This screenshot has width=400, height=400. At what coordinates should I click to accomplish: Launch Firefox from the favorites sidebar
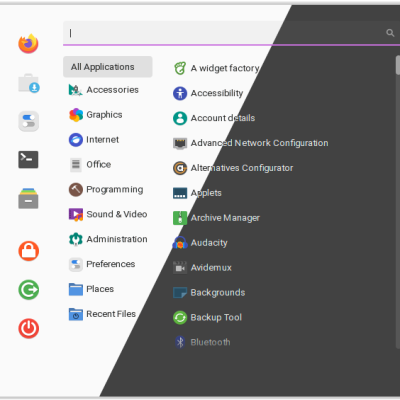28,44
